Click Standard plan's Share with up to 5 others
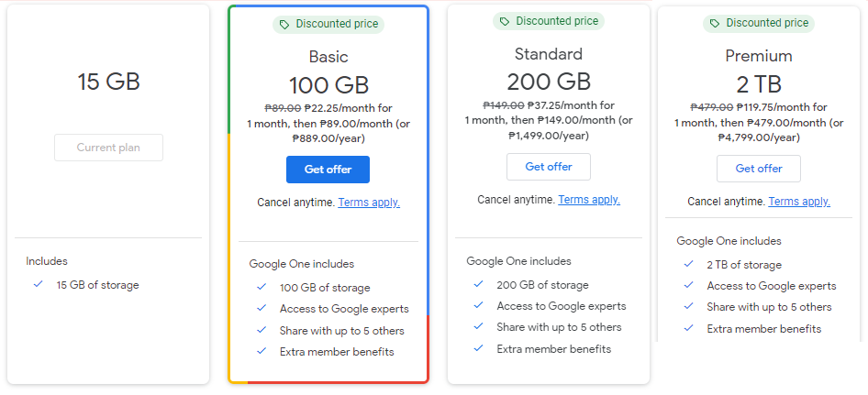868x395 pixels. click(559, 327)
